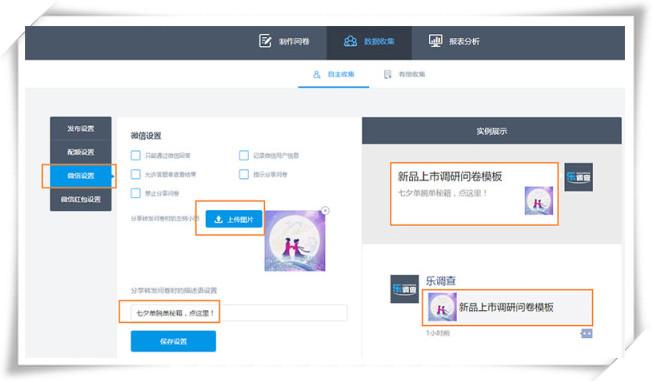The image size is (652, 381).
Task: Toggle the 提示分享问卷 checkbox
Action: 244,174
